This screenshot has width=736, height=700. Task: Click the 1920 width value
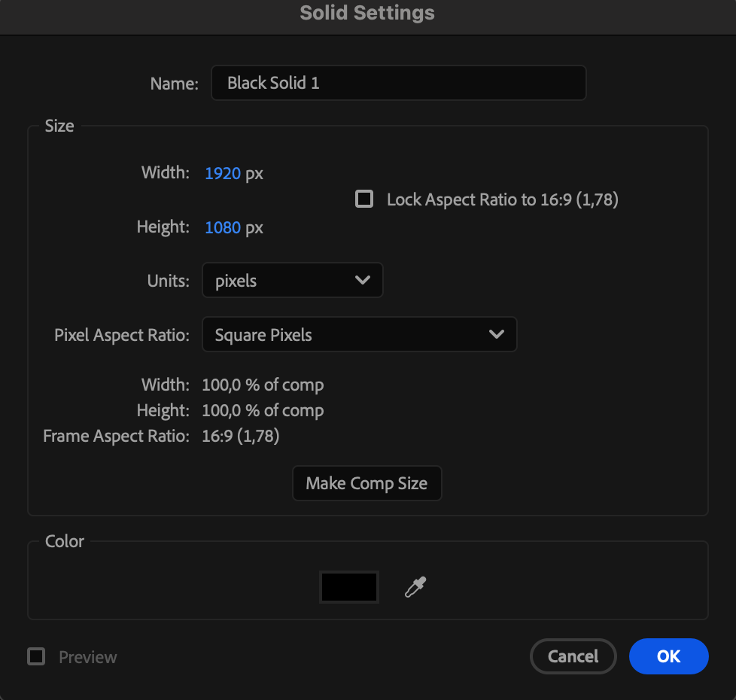(223, 173)
